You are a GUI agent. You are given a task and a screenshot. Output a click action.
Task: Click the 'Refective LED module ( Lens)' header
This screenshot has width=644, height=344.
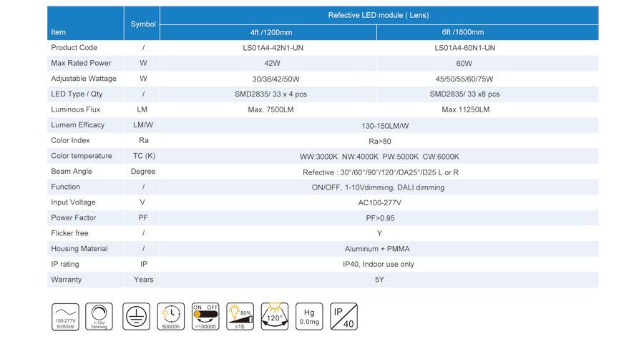pos(379,15)
